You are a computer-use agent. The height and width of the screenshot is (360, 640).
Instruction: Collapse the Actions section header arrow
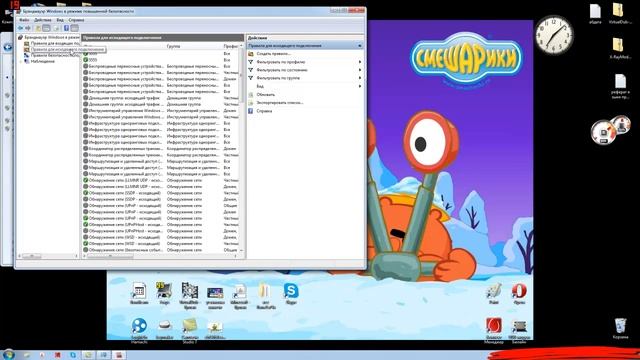[x=360, y=46]
